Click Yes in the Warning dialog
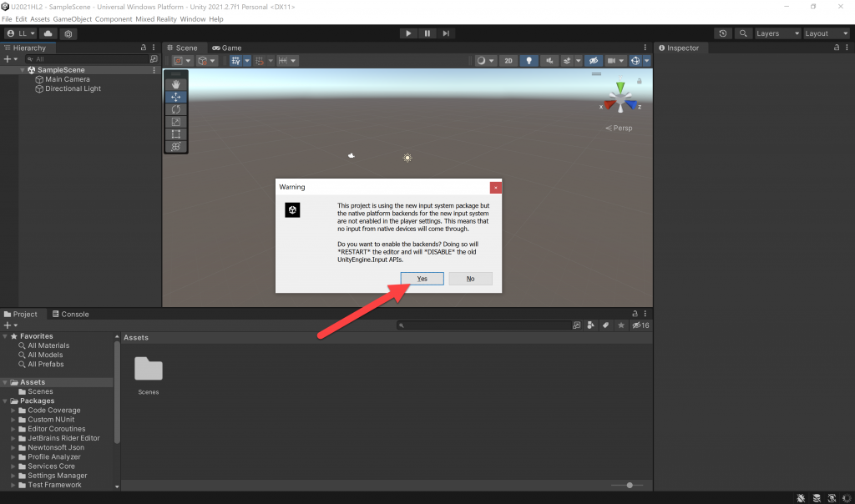Viewport: 855px width, 504px height. [422, 279]
